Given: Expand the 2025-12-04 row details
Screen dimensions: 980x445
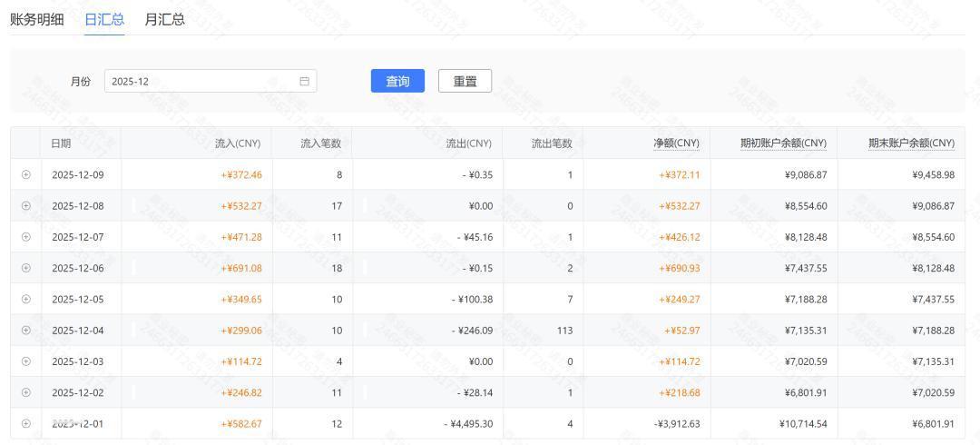Looking at the screenshot, I should (25, 330).
